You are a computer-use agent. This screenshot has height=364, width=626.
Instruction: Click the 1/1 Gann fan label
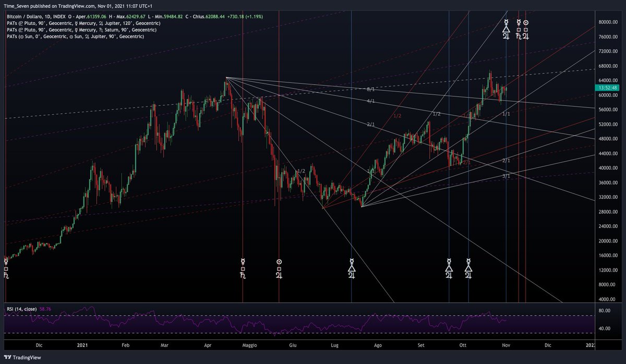pos(506,113)
